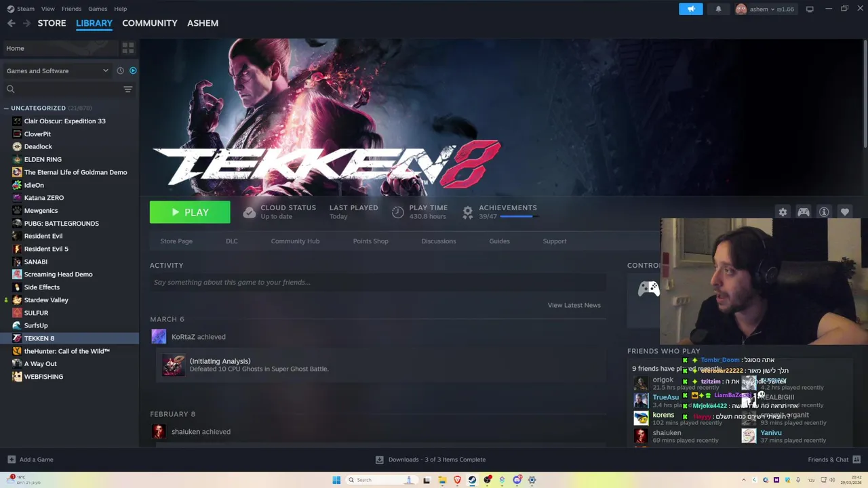Open Brave browser from the taskbar
This screenshot has width=868, height=488.
458,480
